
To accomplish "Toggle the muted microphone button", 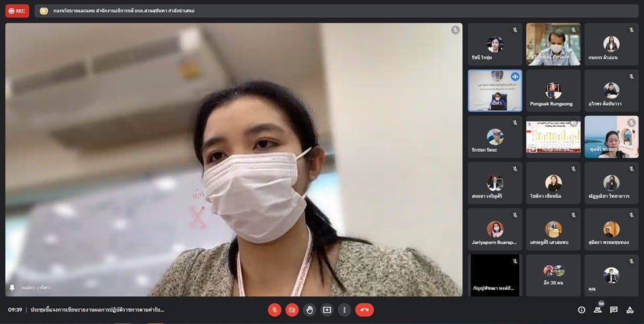I will click(274, 309).
